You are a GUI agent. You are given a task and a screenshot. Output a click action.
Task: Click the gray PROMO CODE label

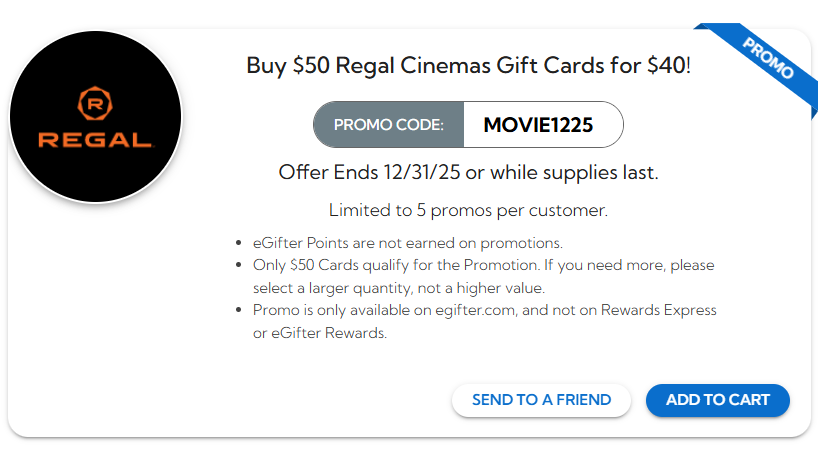(x=388, y=125)
